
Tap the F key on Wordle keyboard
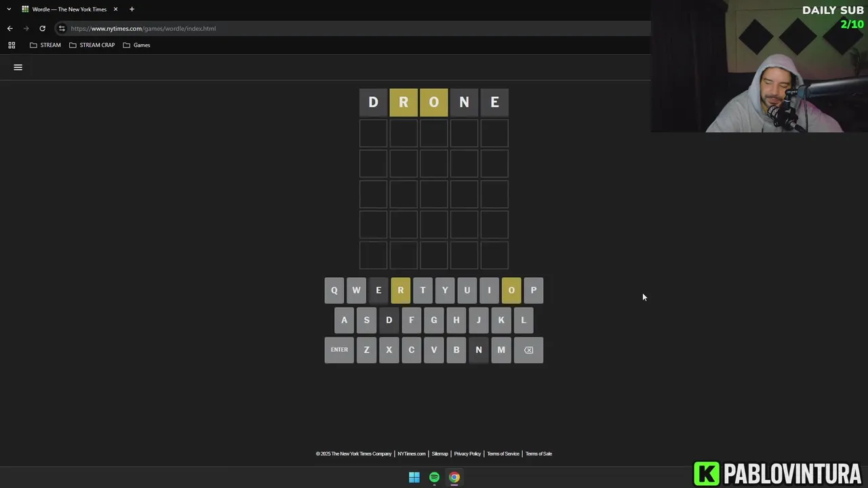click(x=412, y=320)
